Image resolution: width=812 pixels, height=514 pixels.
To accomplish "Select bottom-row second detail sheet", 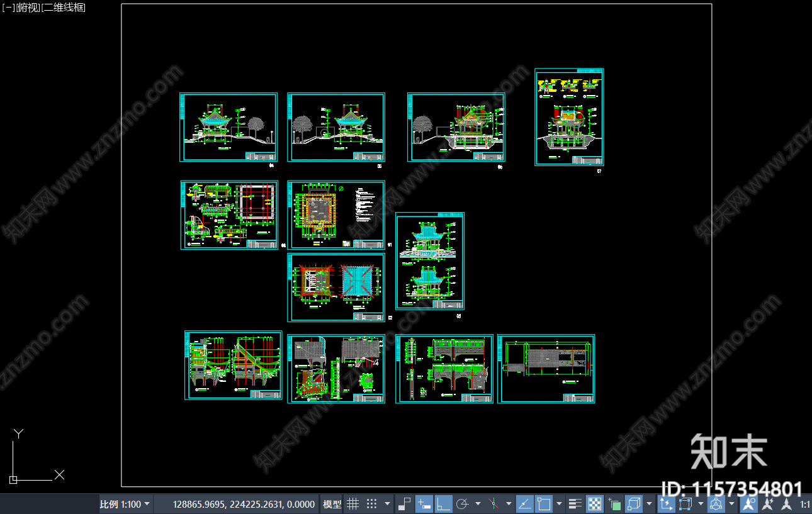I will 336,369.
